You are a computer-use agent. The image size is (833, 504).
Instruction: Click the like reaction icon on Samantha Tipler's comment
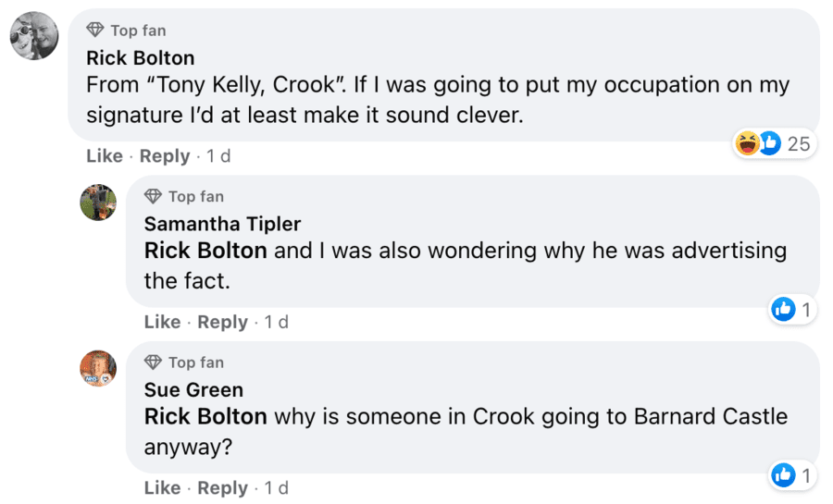tap(784, 310)
